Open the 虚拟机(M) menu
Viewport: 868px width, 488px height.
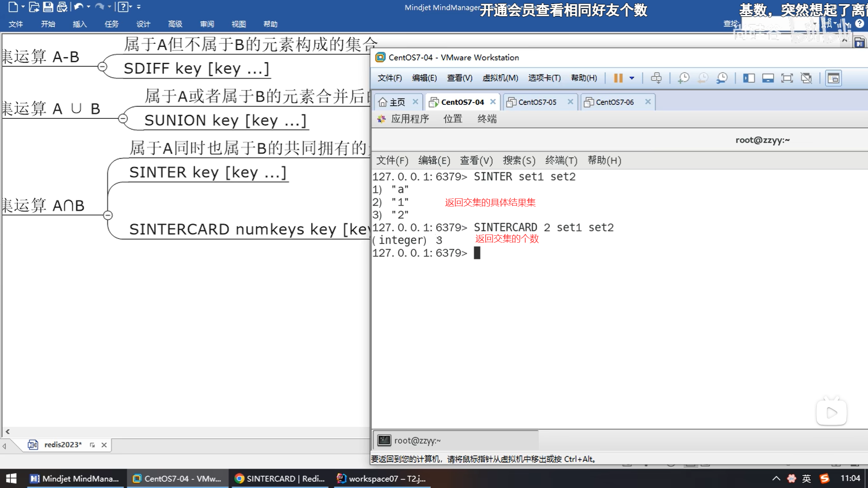point(500,78)
